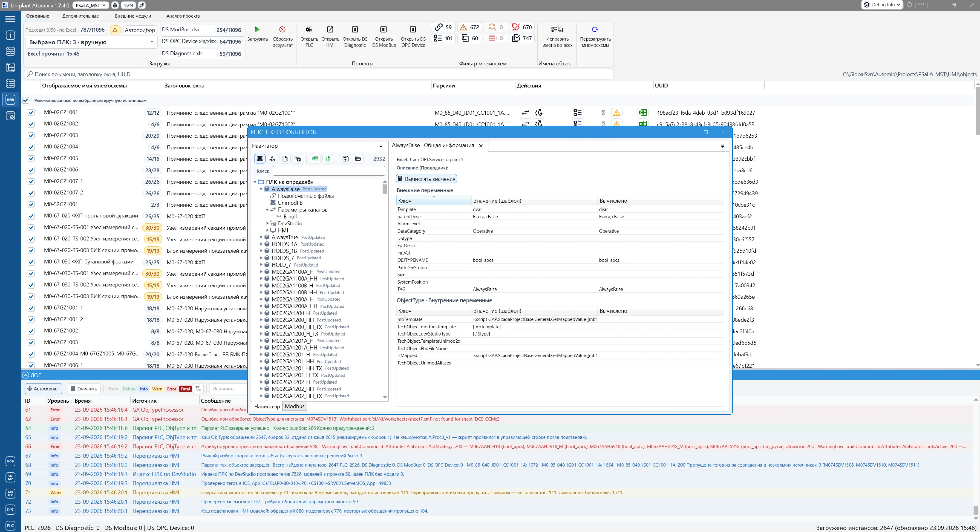Toggle the Fatal log level filter

[185, 389]
